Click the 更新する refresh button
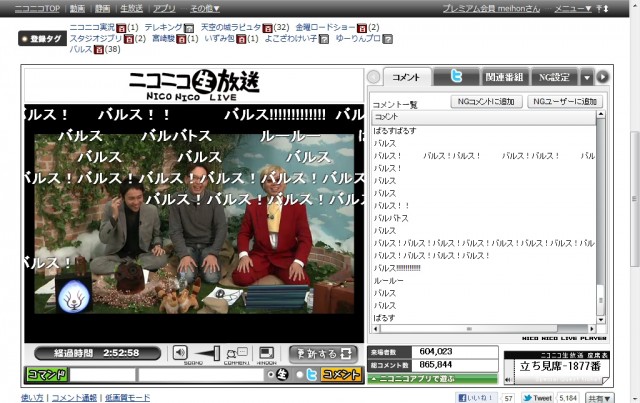The height and width of the screenshot is (403, 640). pos(323,354)
